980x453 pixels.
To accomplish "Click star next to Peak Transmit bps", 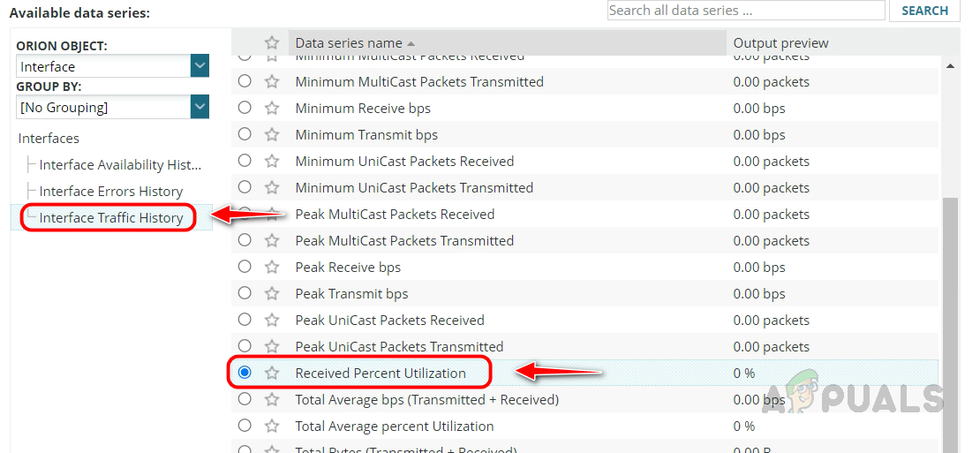I will pos(272,294).
